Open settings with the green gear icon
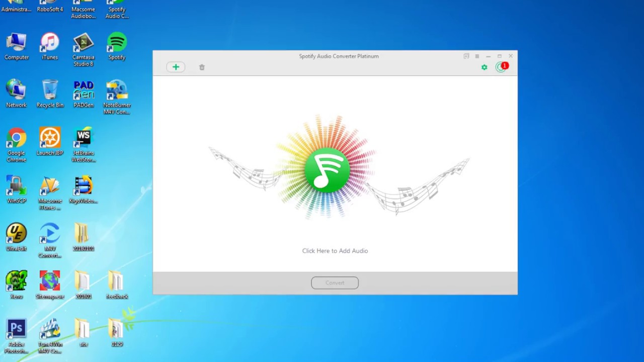This screenshot has width=644, height=362. 484,67
